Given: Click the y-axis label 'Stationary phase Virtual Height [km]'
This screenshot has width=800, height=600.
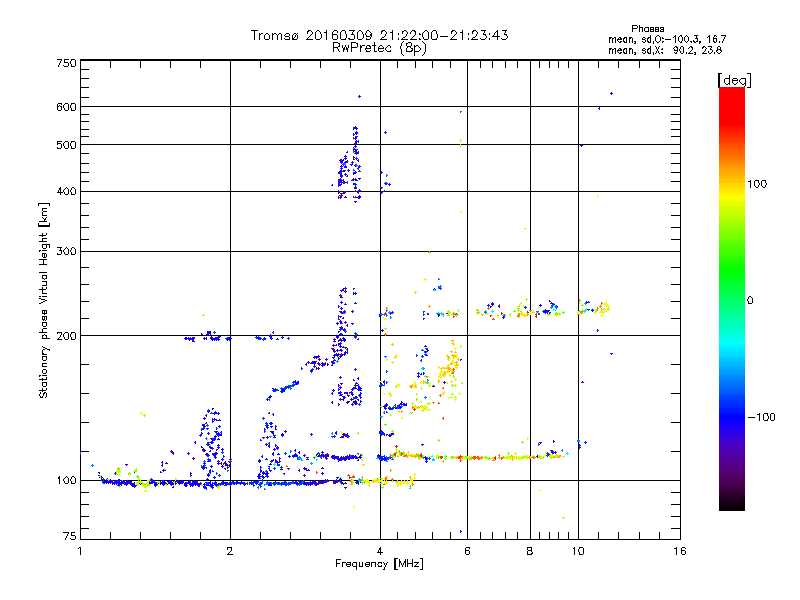Looking at the screenshot, I should coord(43,301).
